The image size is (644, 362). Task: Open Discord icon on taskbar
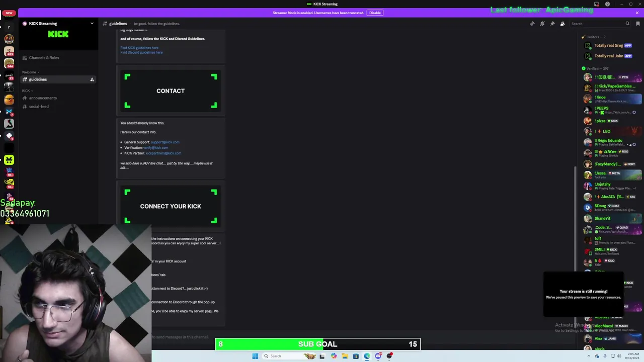tap(378, 356)
